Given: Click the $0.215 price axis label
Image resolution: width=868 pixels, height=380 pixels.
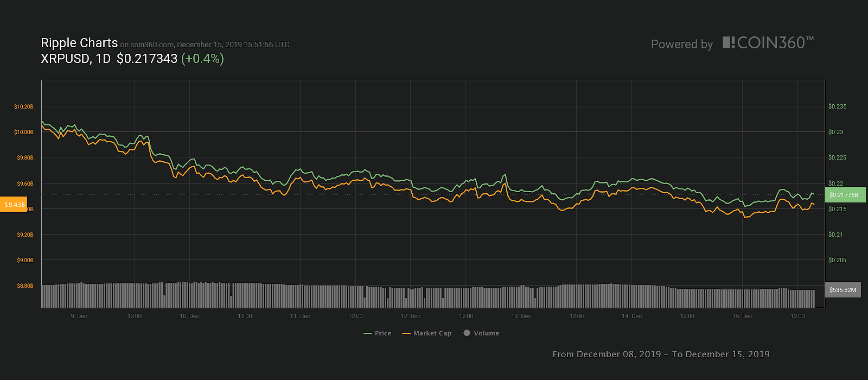Looking at the screenshot, I should (x=837, y=209).
